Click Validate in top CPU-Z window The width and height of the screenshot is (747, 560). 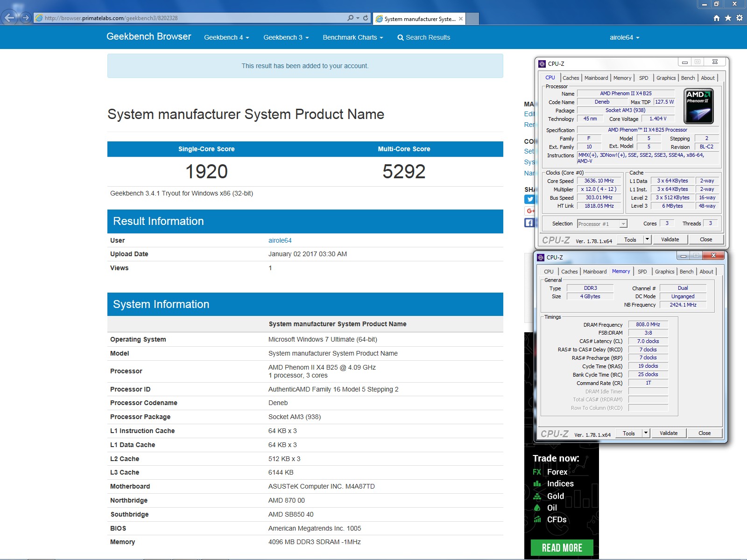670,239
